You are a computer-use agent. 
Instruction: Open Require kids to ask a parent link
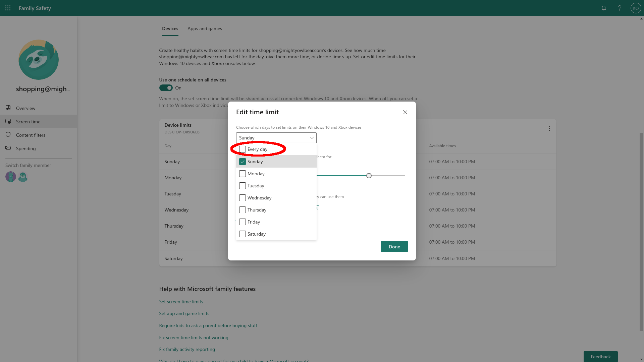[208, 325]
